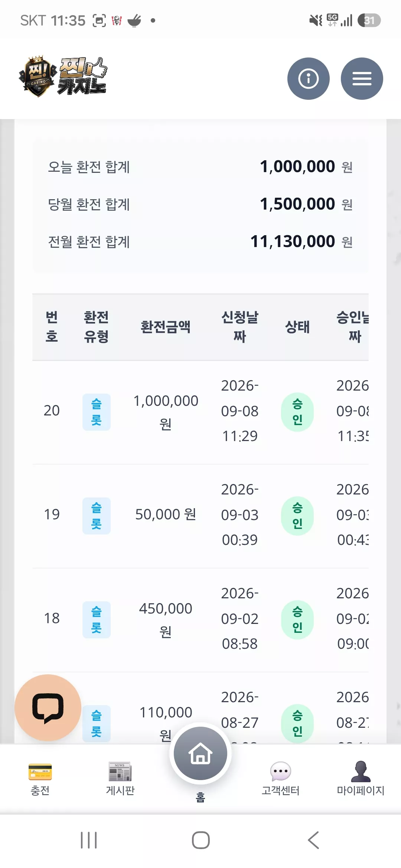Tap the 승인 status badge in row 19
Screen dimensions: 401x868
click(x=297, y=516)
